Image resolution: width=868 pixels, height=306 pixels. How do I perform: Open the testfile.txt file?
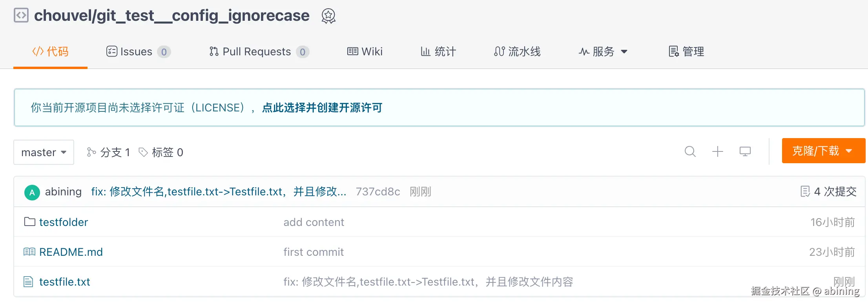(65, 282)
